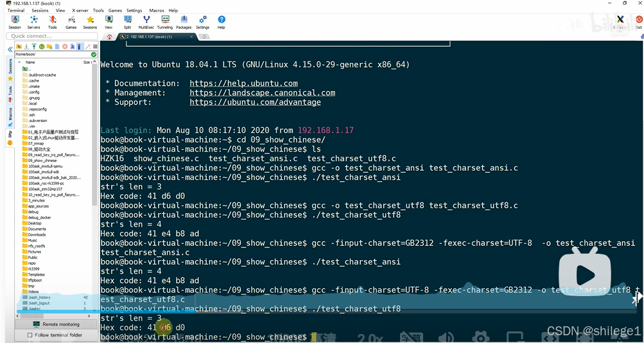Create a new file in SFTP browser
644x343 pixels.
(57, 46)
